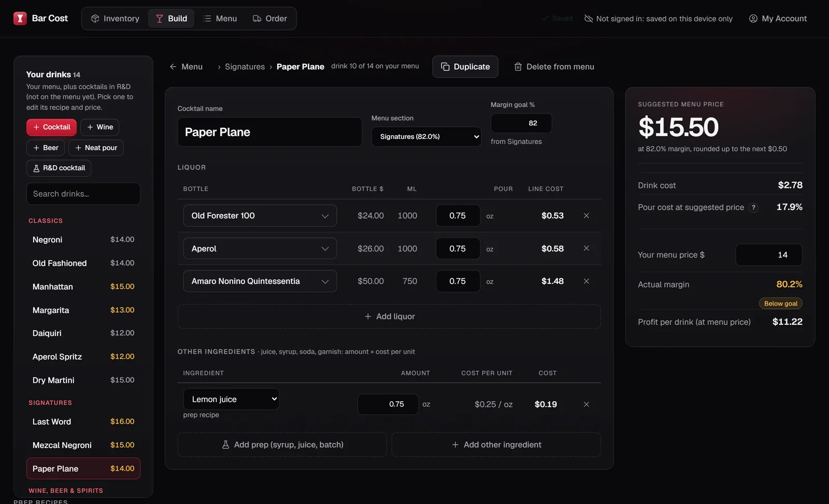Open the Old Forester 100 bottle dropdown
The width and height of the screenshot is (829, 504).
[x=260, y=215]
